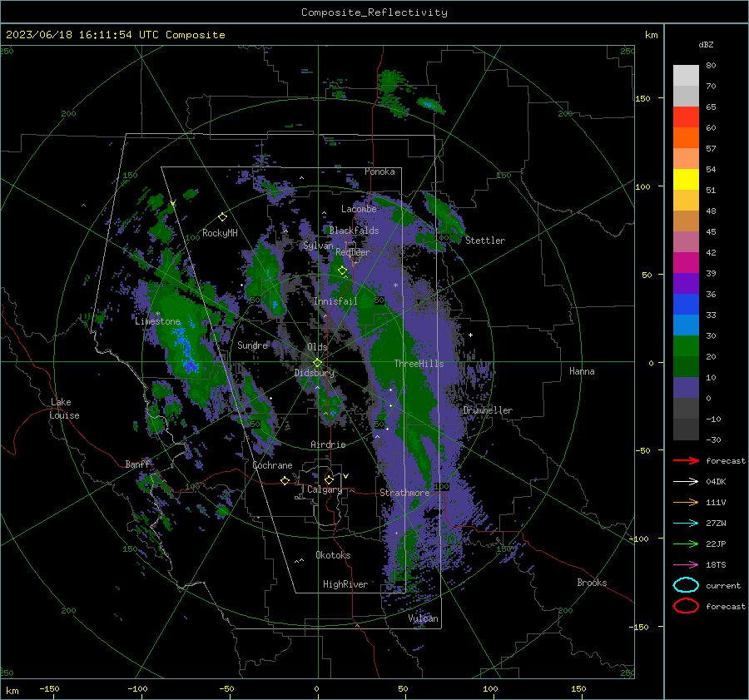The image size is (749, 700).
Task: Click the Brooks label
Action: [592, 583]
